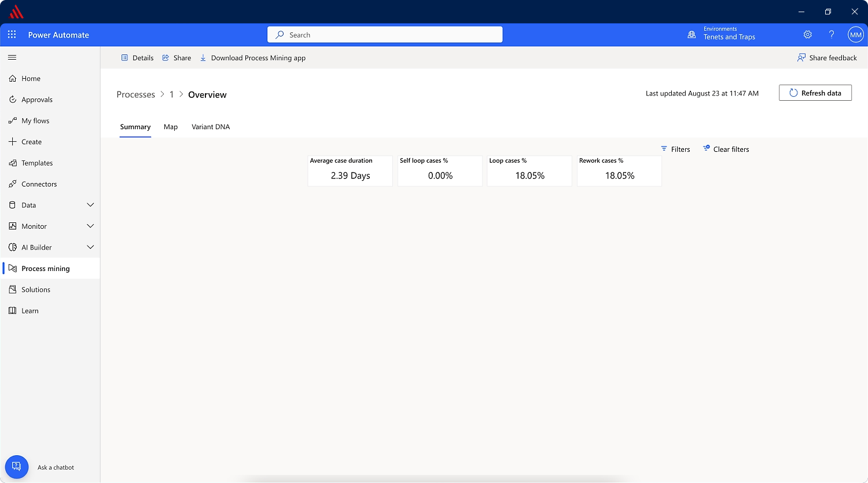Click the Ask a chatbot icon

click(x=17, y=467)
